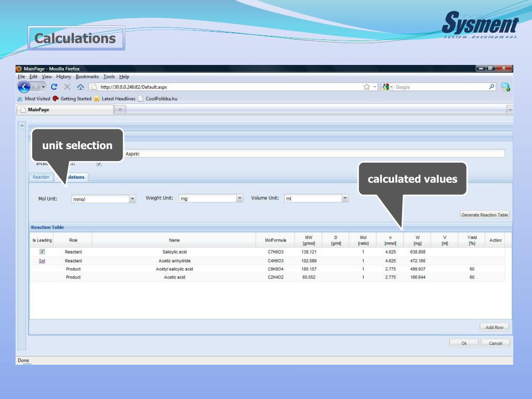Click the Aspirin name text field
The image size is (532, 399).
click(x=314, y=154)
